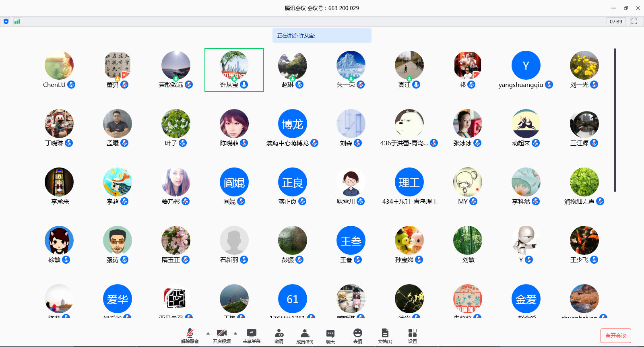Click the 离开会议 leave meeting button
Screen dimensions: 644x347
(x=615, y=336)
